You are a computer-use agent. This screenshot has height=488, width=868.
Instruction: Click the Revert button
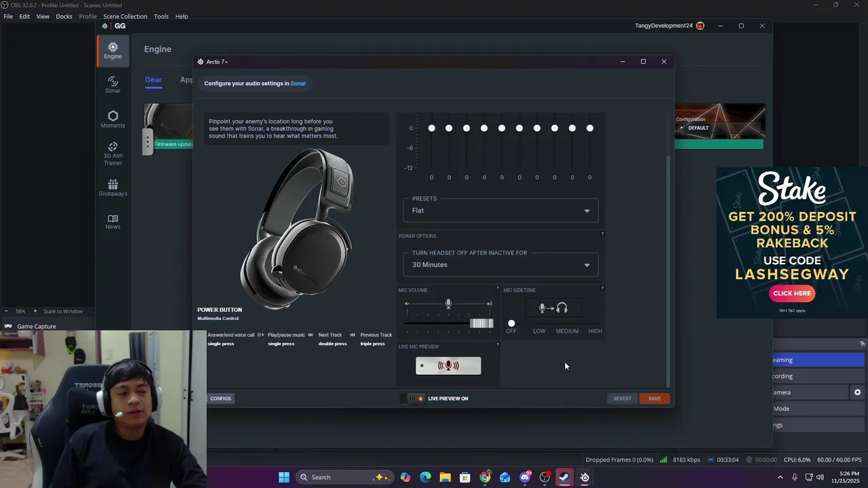[622, 399]
